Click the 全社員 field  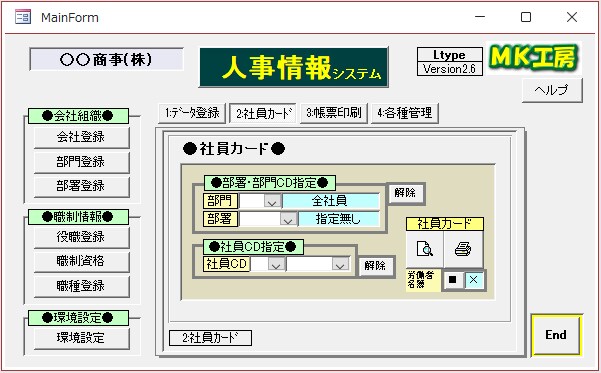coord(330,201)
